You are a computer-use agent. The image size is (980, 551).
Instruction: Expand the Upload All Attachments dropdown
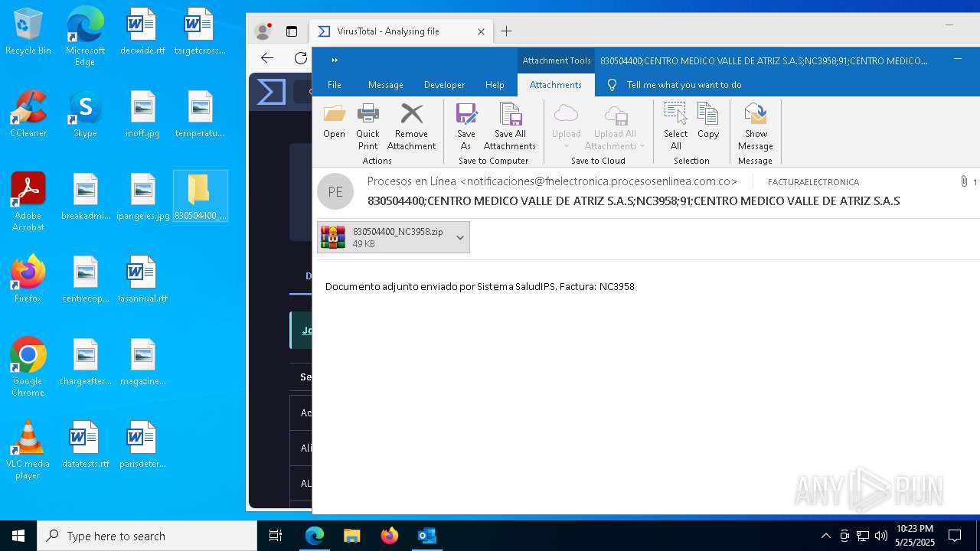(x=642, y=146)
